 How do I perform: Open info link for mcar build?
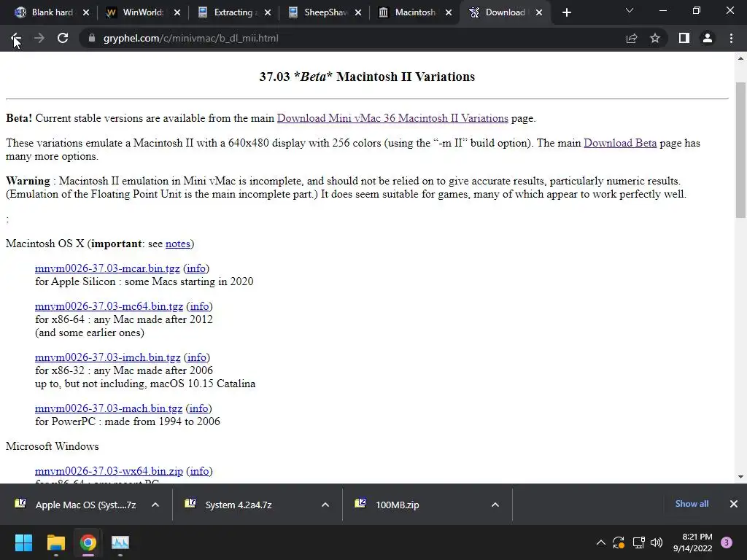click(196, 268)
